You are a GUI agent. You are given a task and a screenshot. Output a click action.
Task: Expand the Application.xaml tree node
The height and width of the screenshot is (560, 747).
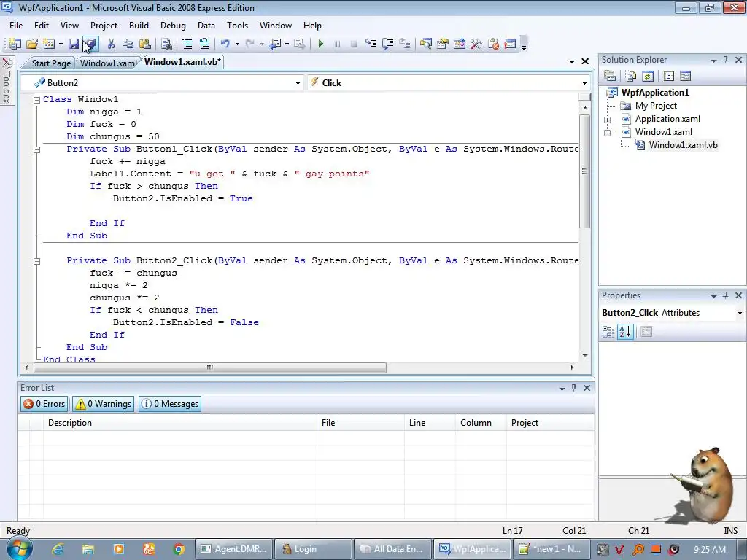coord(608,120)
